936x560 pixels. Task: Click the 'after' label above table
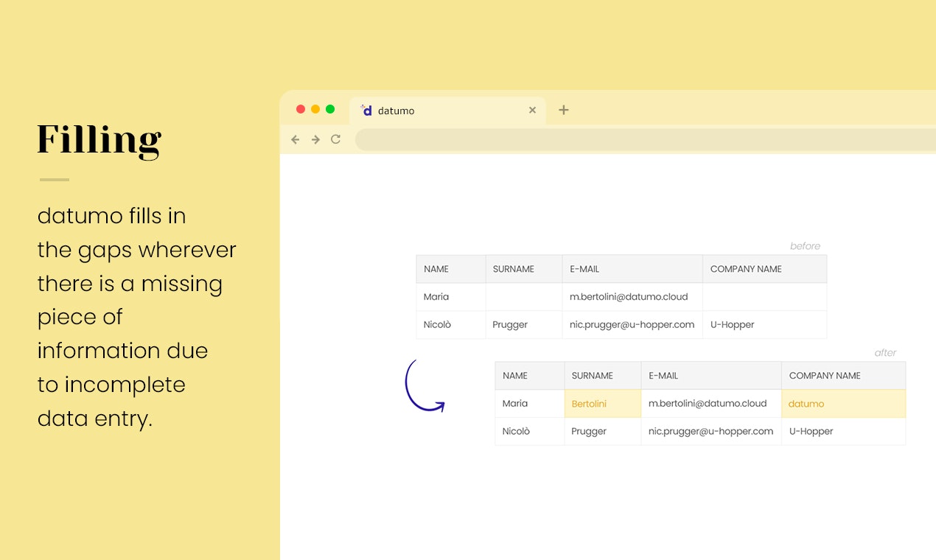885,353
